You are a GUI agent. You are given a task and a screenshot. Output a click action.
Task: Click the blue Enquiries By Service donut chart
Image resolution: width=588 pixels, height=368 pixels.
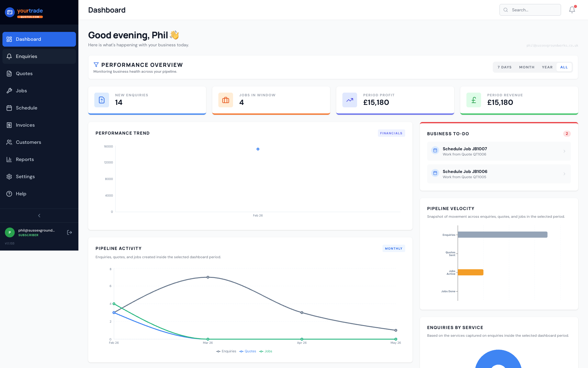498,359
